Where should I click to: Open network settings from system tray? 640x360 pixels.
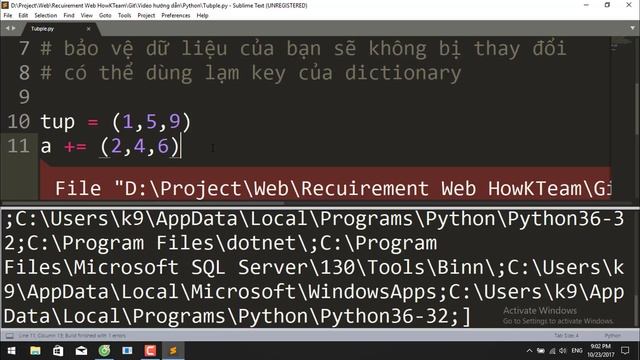[x=552, y=351]
